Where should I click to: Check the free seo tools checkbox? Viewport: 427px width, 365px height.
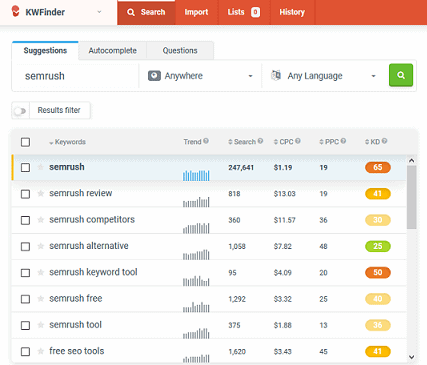point(25,352)
